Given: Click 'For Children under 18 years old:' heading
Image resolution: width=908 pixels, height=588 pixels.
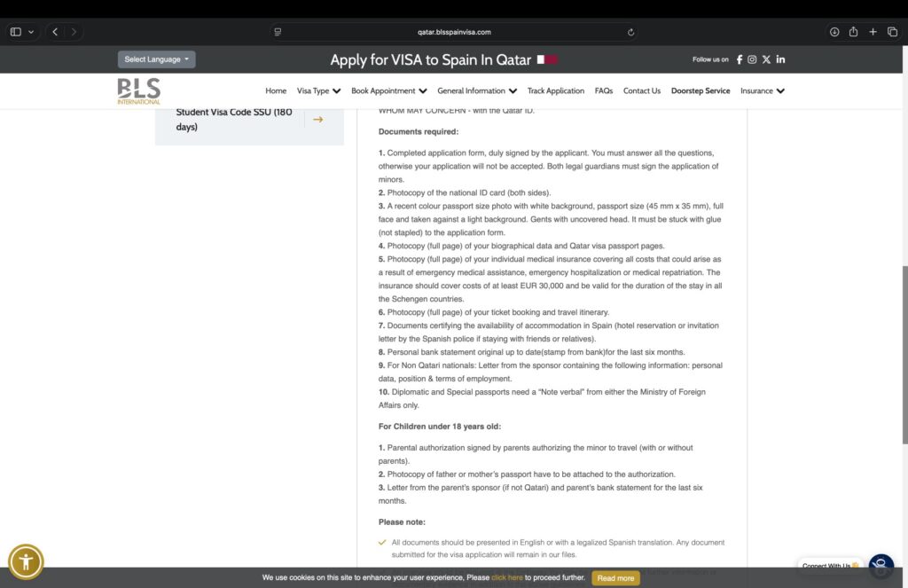Looking at the screenshot, I should (440, 427).
